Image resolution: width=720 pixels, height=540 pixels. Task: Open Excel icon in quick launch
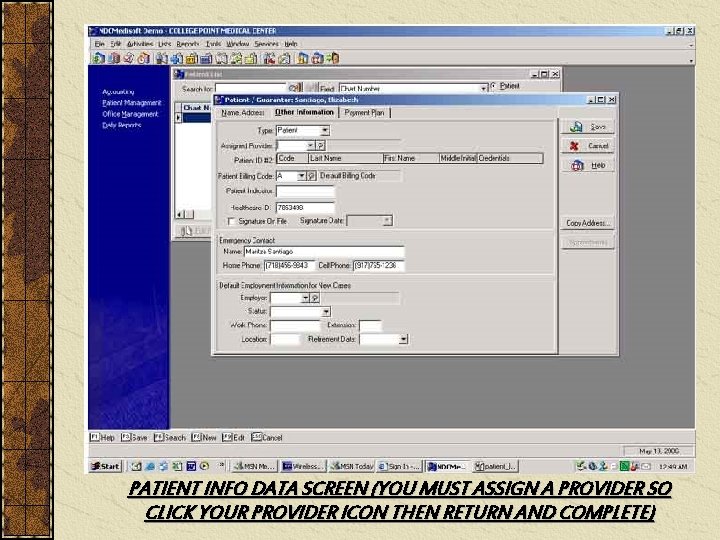(x=177, y=467)
